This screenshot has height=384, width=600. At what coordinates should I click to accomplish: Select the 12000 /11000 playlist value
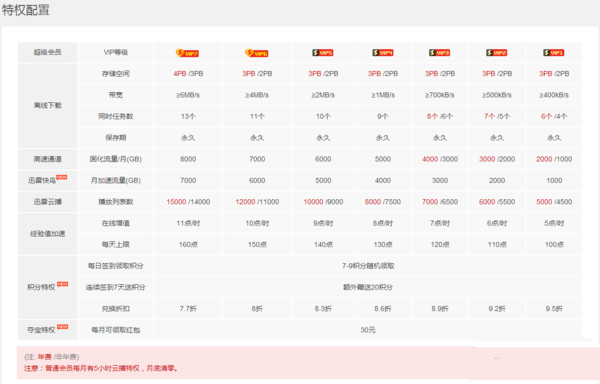point(257,202)
